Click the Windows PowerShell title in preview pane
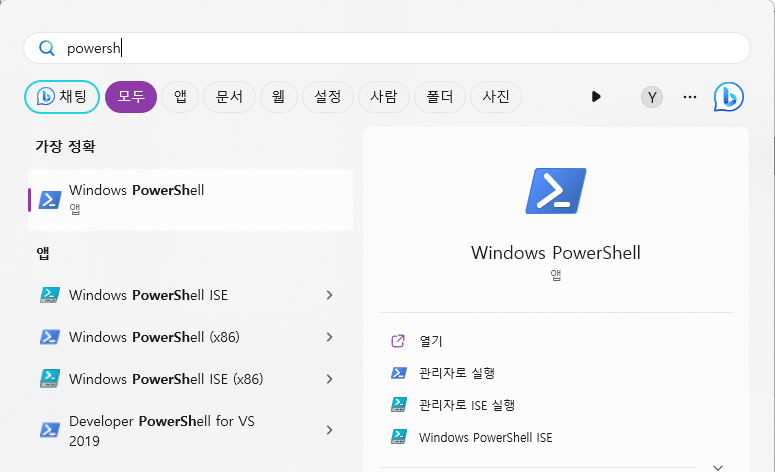 (x=556, y=253)
